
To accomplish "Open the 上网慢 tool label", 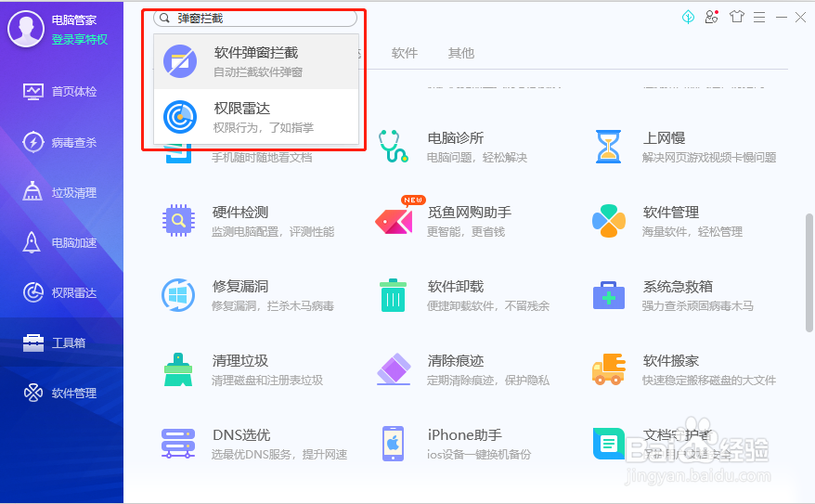I will [x=664, y=138].
